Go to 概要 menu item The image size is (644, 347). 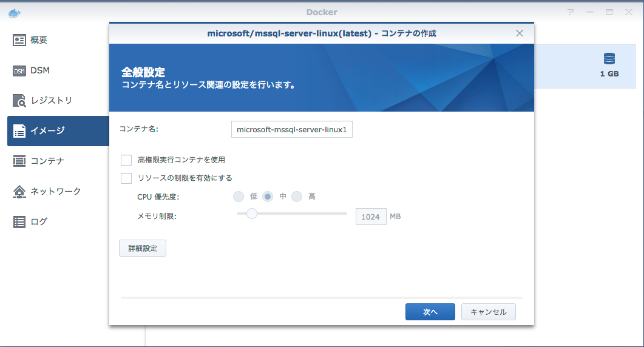pyautogui.click(x=39, y=40)
